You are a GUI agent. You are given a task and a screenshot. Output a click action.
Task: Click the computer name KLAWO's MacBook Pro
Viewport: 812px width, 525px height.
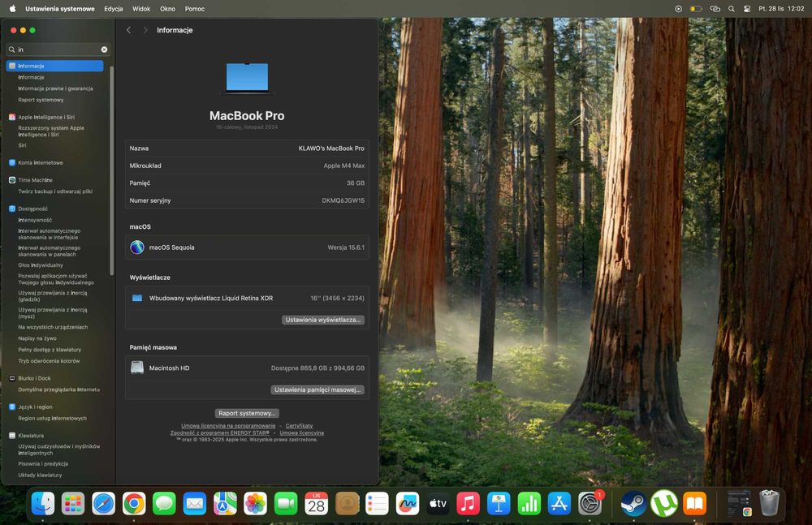(331, 148)
